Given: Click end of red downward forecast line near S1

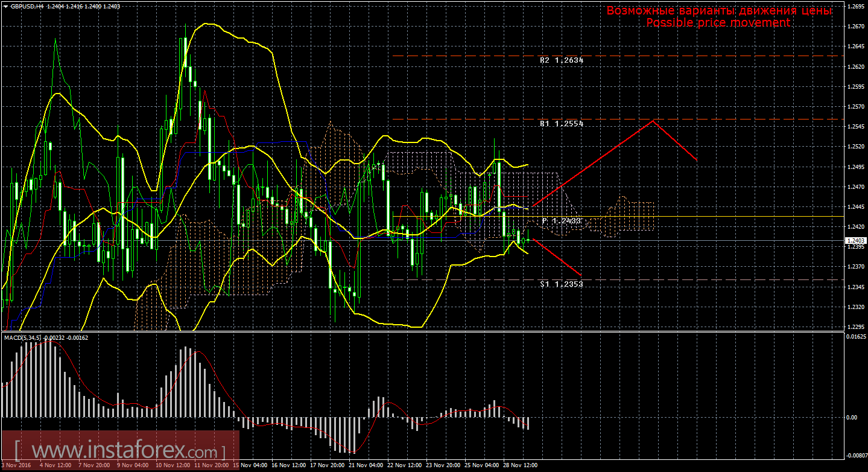Looking at the screenshot, I should (580, 275).
